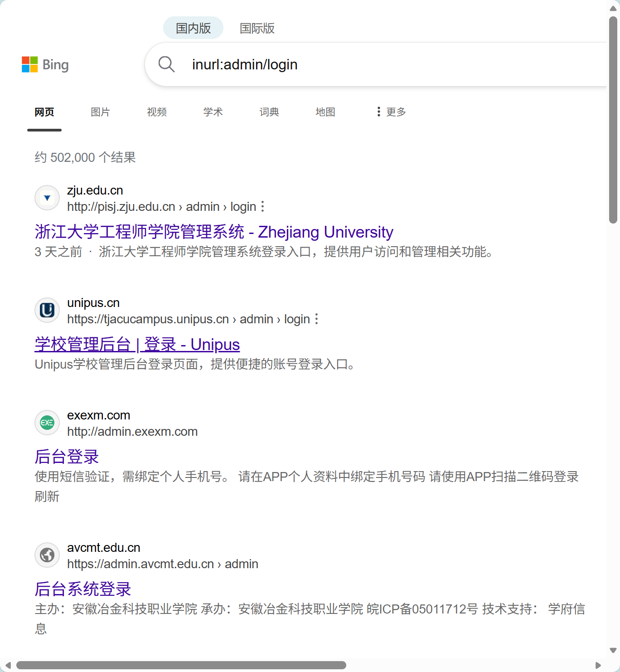Click the green exexm.com favicon
The height and width of the screenshot is (672, 620).
[47, 423]
